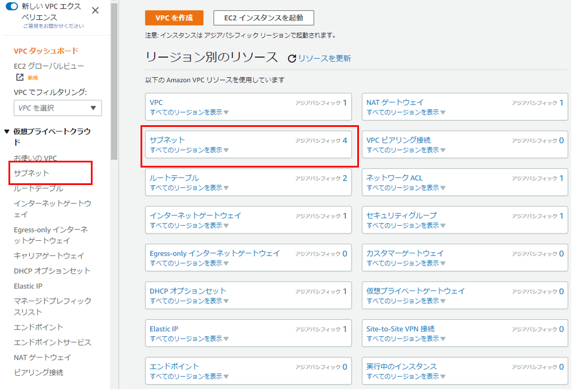Select マネージドプレフィックスリスト in sidebar
The image size is (574, 392).
tap(52, 306)
